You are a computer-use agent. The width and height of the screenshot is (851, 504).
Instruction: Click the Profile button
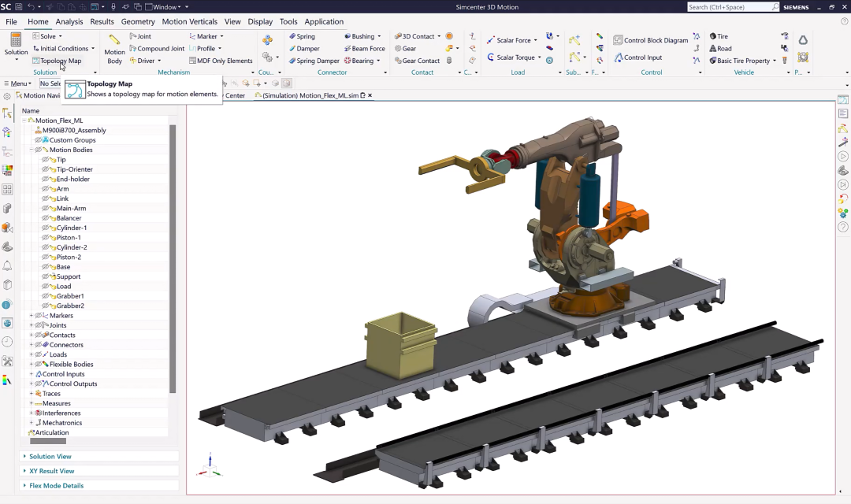click(x=203, y=48)
